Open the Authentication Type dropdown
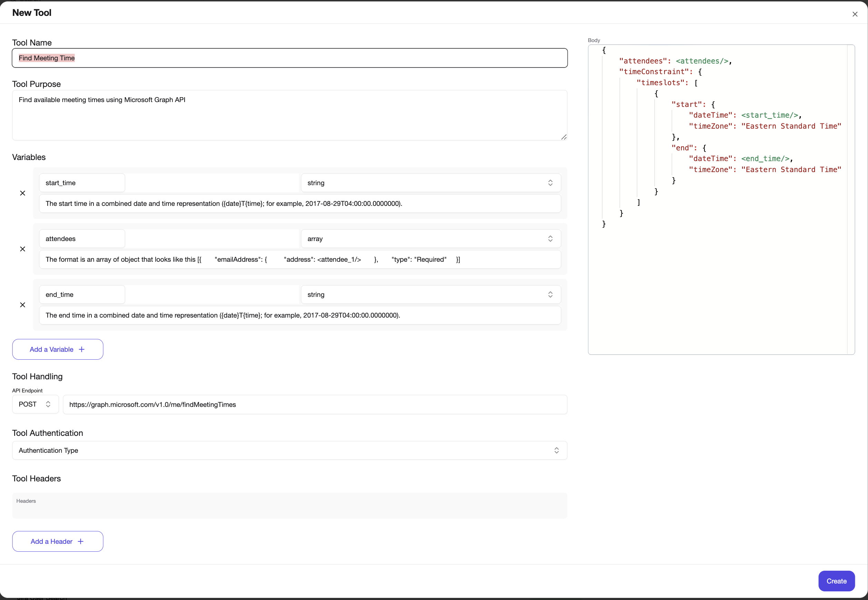868x600 pixels. pyautogui.click(x=289, y=450)
